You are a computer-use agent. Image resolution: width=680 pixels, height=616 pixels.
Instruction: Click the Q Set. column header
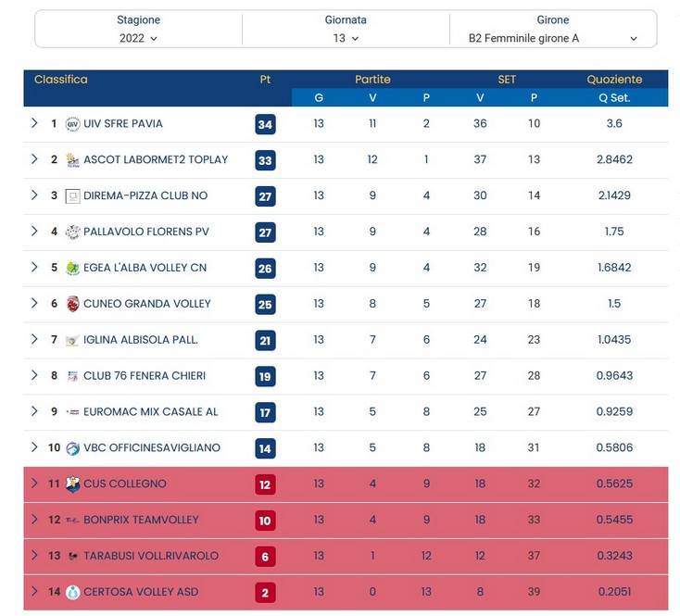[x=614, y=98]
